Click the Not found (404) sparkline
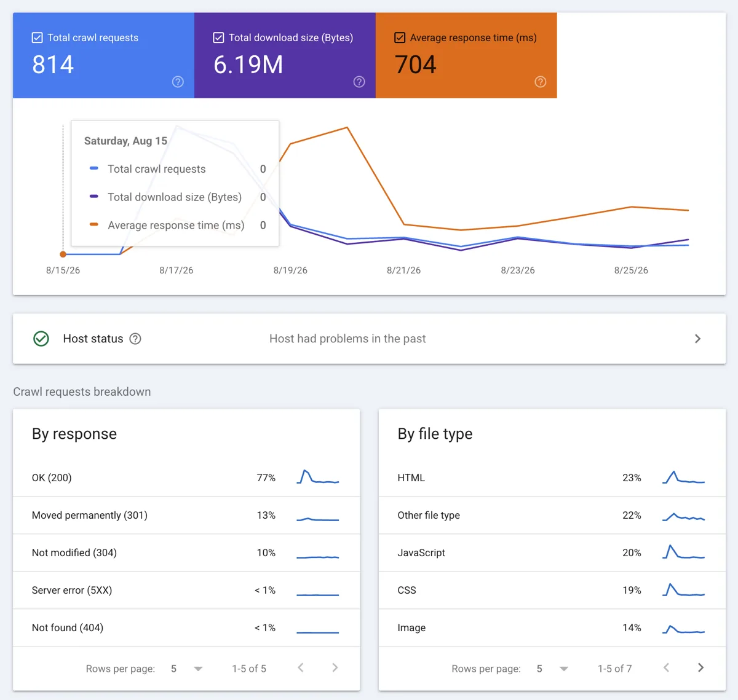Viewport: 738px width, 700px height. click(318, 632)
